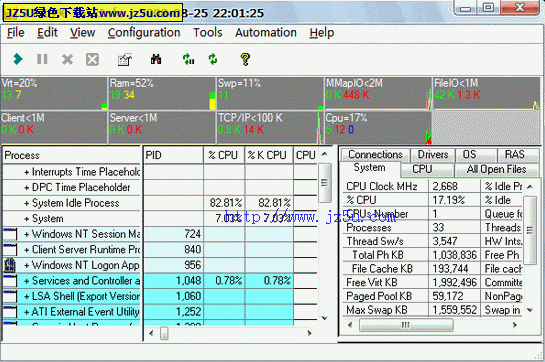The height and width of the screenshot is (362, 545).
Task: Select PID cell 1,048
Action: pos(173,281)
